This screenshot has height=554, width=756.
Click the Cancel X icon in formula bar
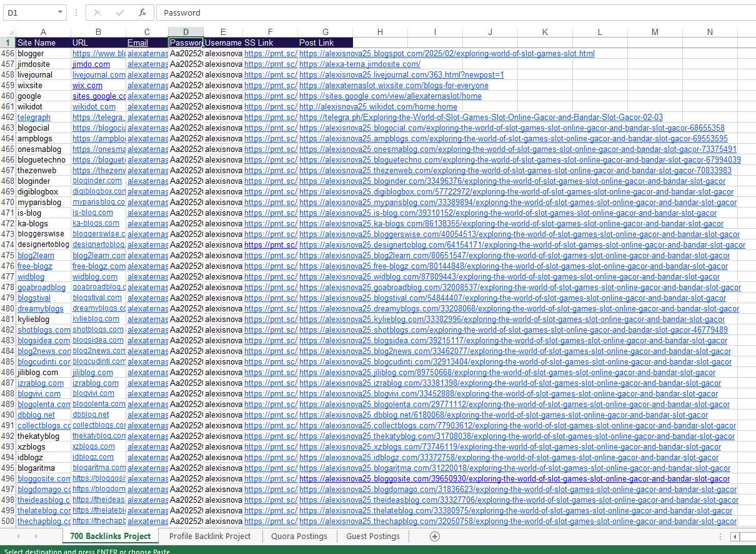click(97, 13)
